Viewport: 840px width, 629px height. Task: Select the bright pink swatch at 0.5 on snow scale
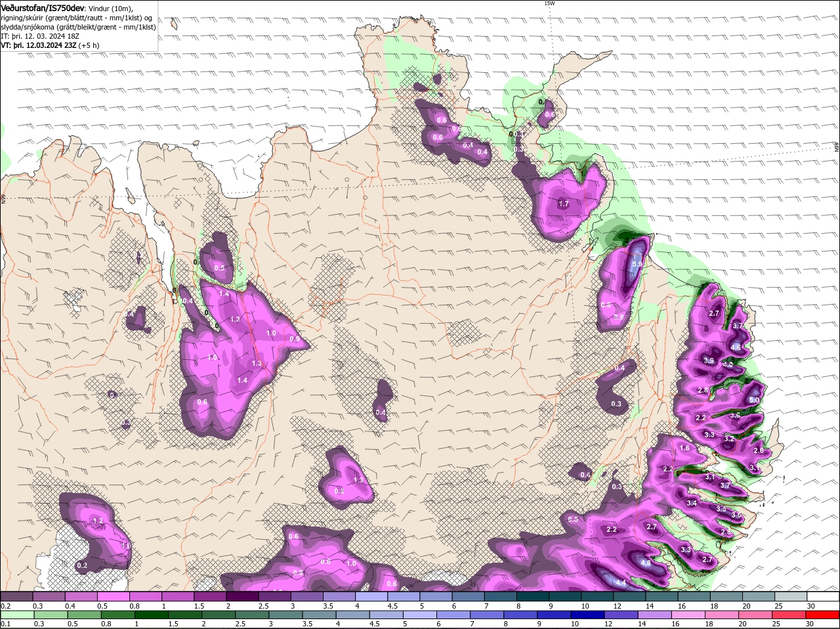click(113, 597)
